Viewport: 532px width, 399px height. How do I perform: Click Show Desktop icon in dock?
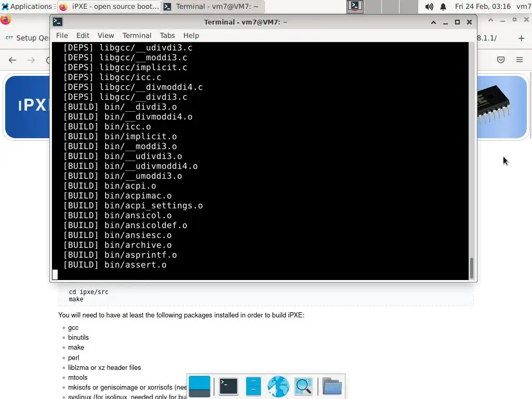point(199,387)
